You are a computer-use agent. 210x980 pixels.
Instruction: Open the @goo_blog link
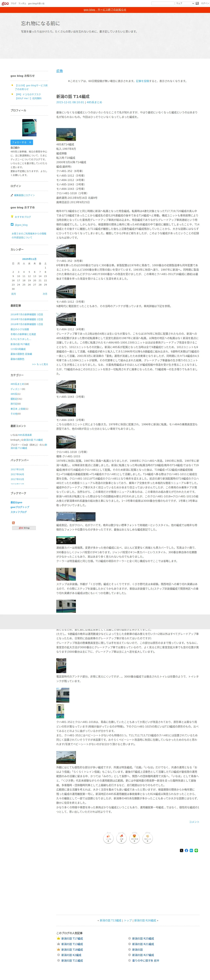21,225
